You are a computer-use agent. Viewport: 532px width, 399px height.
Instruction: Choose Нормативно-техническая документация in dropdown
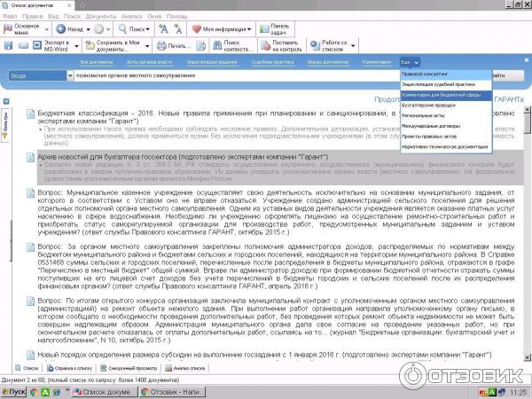point(446,147)
